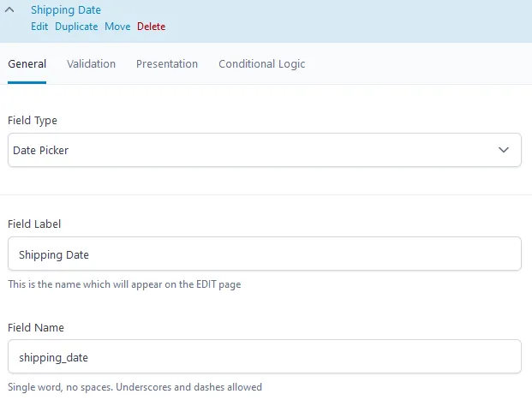
Task: Click the single word no spaces hint
Action: coord(134,387)
